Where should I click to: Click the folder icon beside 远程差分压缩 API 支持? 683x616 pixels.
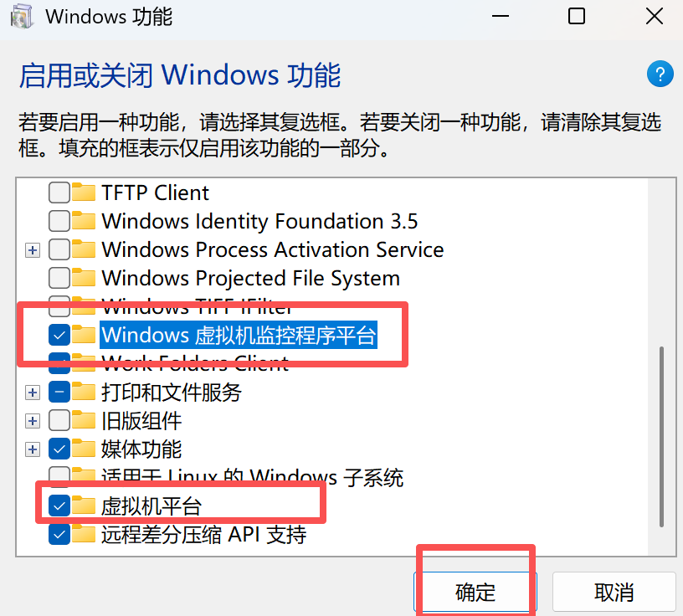pyautogui.click(x=84, y=533)
